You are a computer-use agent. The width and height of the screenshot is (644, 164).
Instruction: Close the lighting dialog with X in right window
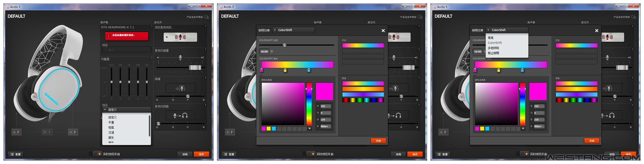point(596,31)
